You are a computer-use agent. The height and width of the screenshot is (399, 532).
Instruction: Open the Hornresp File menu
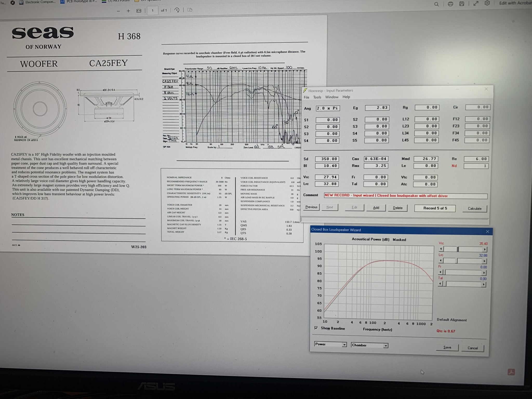click(307, 97)
